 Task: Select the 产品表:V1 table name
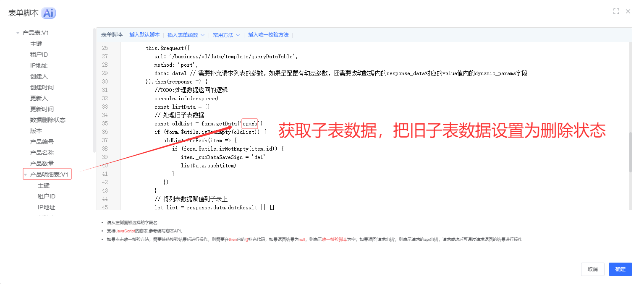(x=36, y=33)
